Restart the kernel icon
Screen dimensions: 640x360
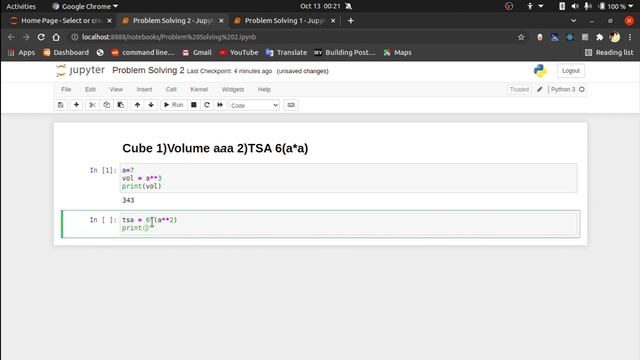(x=207, y=105)
